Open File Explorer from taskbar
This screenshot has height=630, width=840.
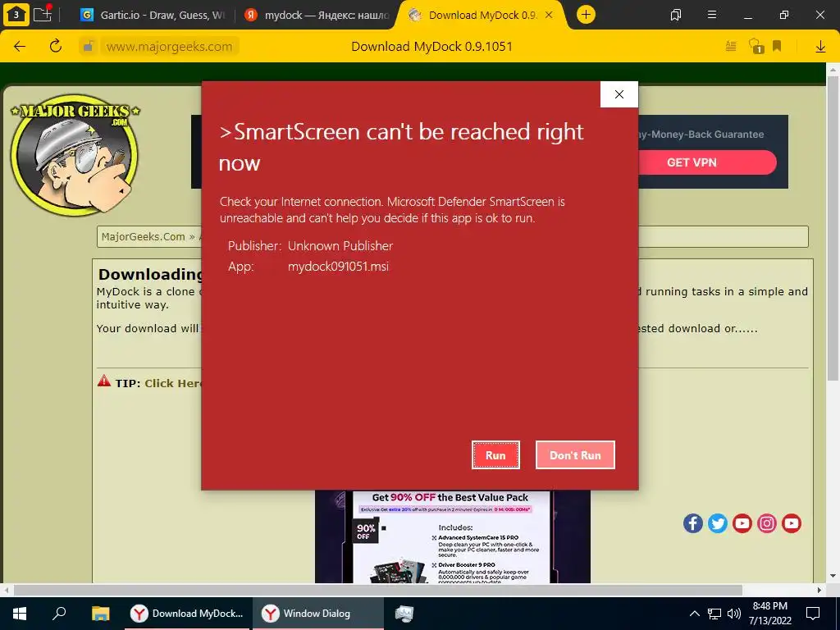(x=100, y=614)
